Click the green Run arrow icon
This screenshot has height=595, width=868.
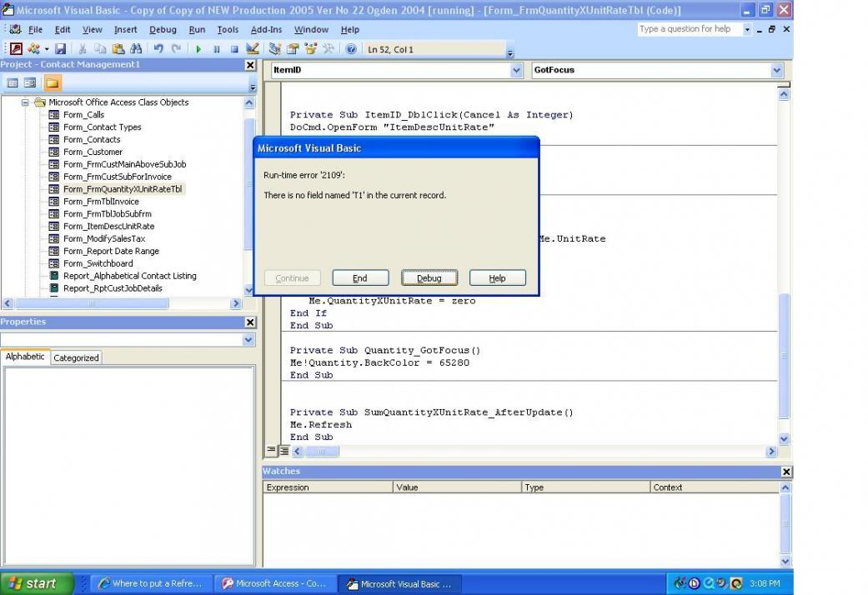198,49
